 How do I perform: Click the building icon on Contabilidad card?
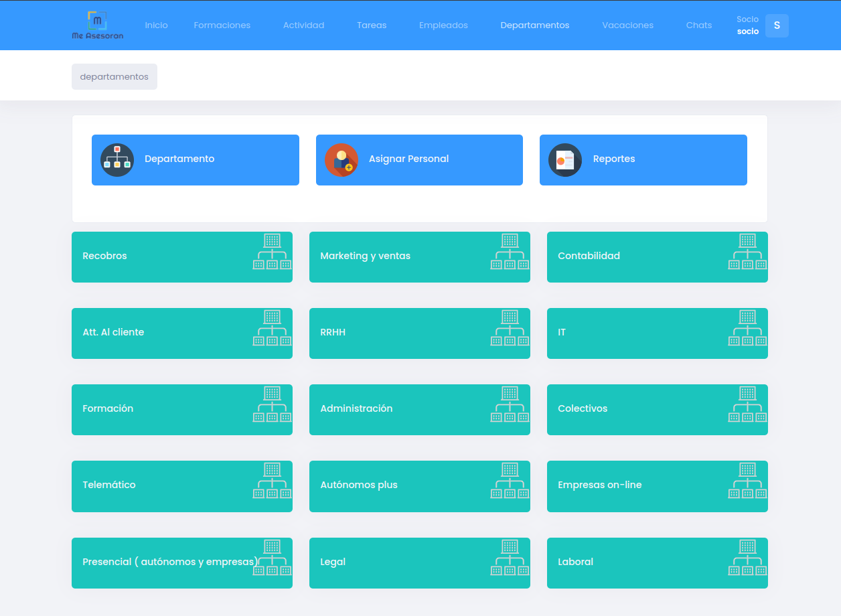click(747, 252)
